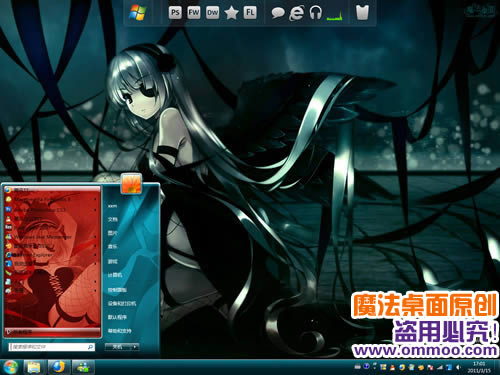Screen dimensions: 500x375
Task: Open 帮助和支持 (Help and Support)
Action: tap(119, 331)
